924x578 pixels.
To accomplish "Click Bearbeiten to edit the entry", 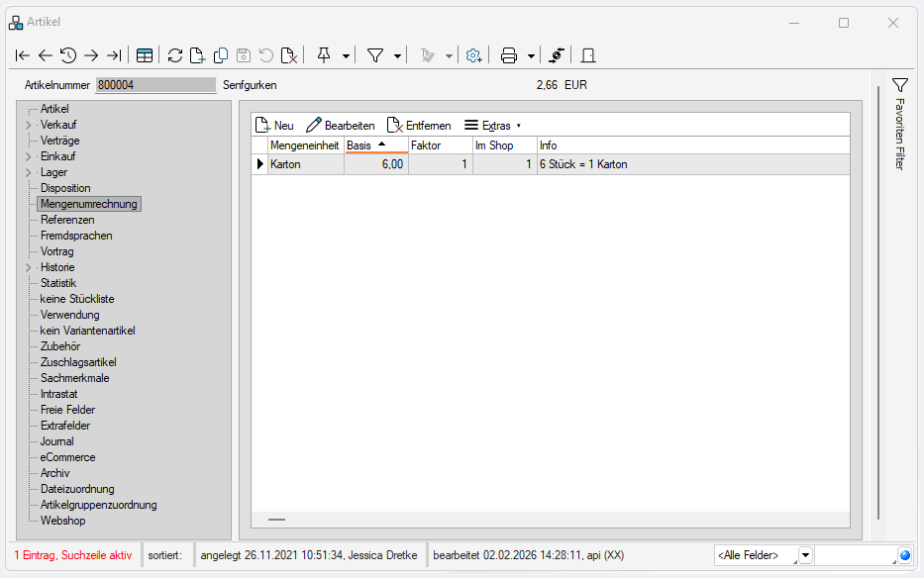I will pyautogui.click(x=340, y=126).
